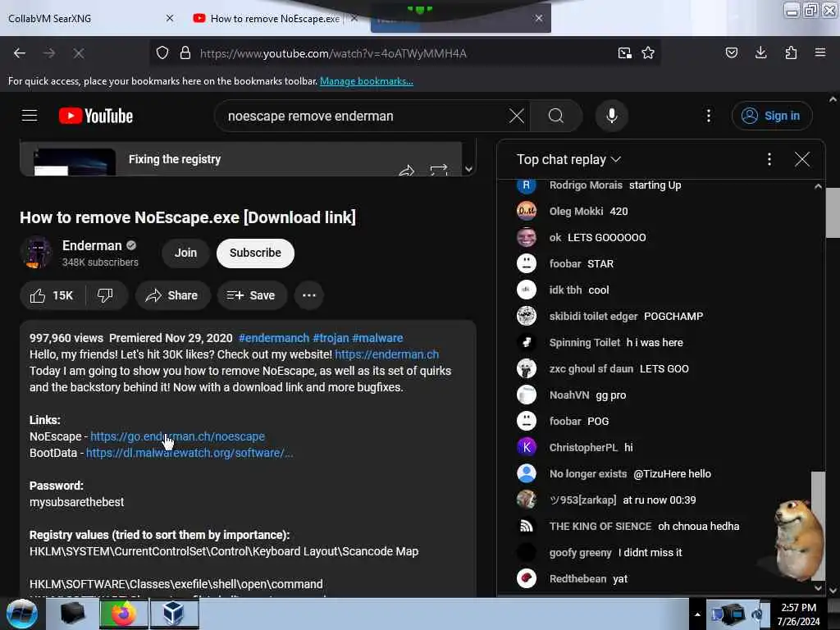The height and width of the screenshot is (630, 840).
Task: Open chat replay three-dot options
Action: pos(769,159)
